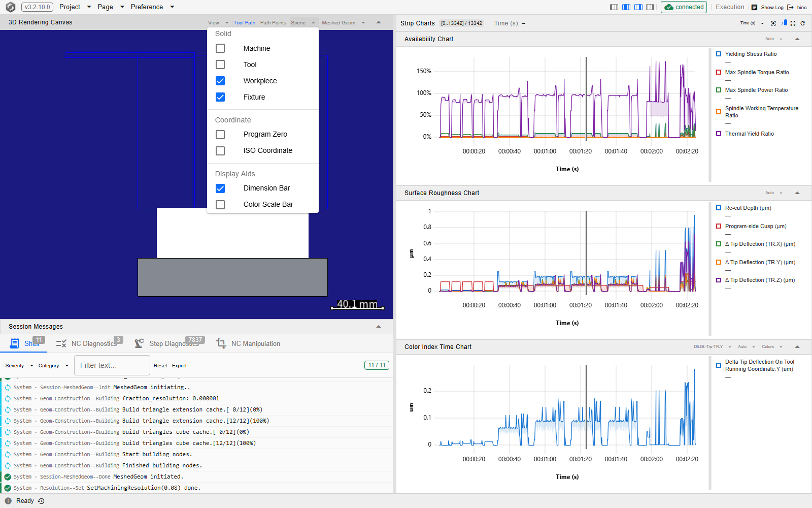812x508 pixels.
Task: Open the View dropdown in canvas toolbar
Action: [x=218, y=23]
